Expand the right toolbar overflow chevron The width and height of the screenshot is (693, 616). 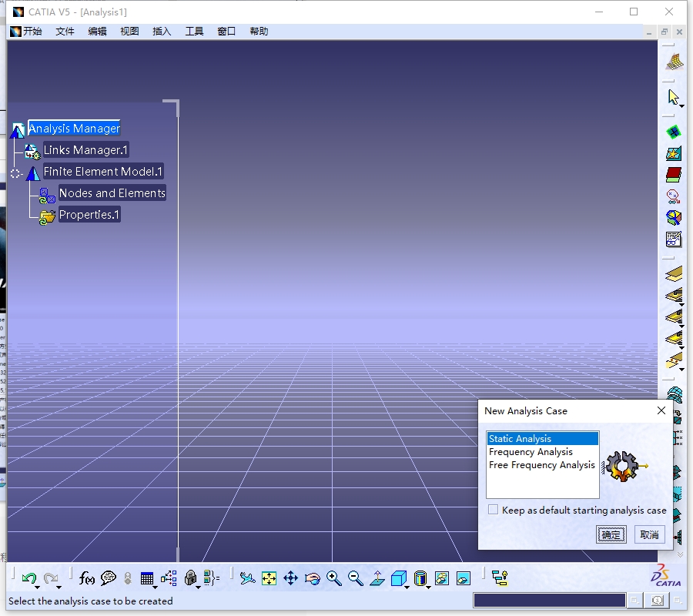pyautogui.click(x=680, y=554)
